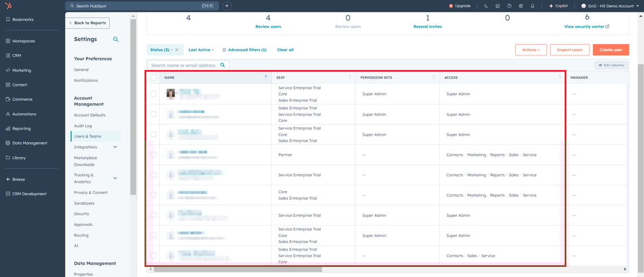644x277 pixels.
Task: Launch the Copilot assistant
Action: pyautogui.click(x=559, y=6)
